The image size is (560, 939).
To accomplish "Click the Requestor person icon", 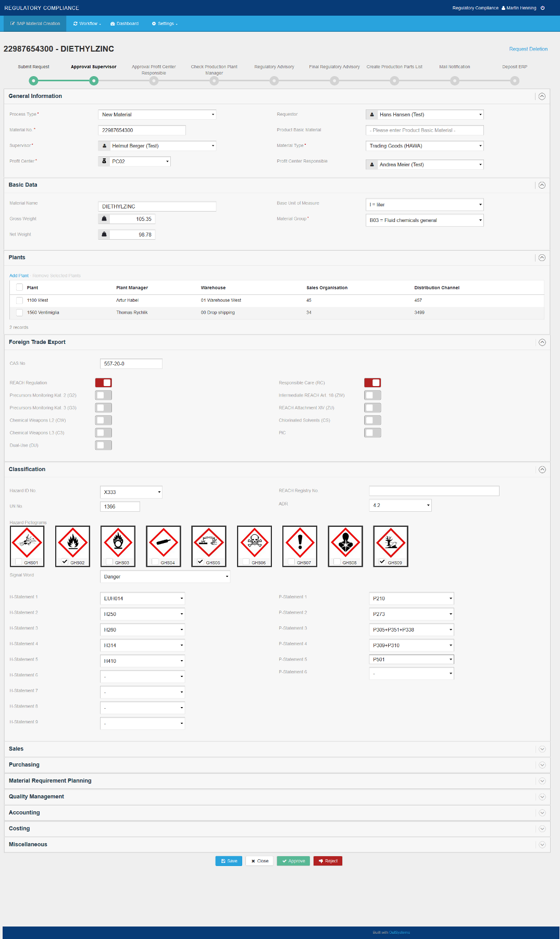I will [372, 115].
